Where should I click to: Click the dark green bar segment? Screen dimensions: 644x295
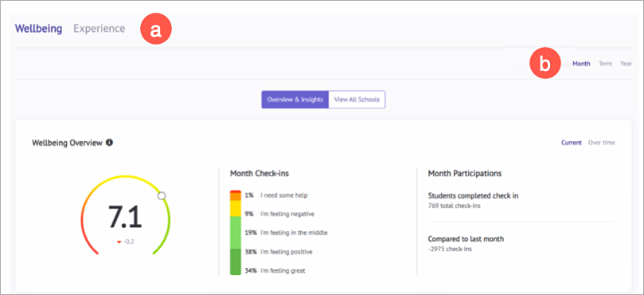(x=236, y=262)
